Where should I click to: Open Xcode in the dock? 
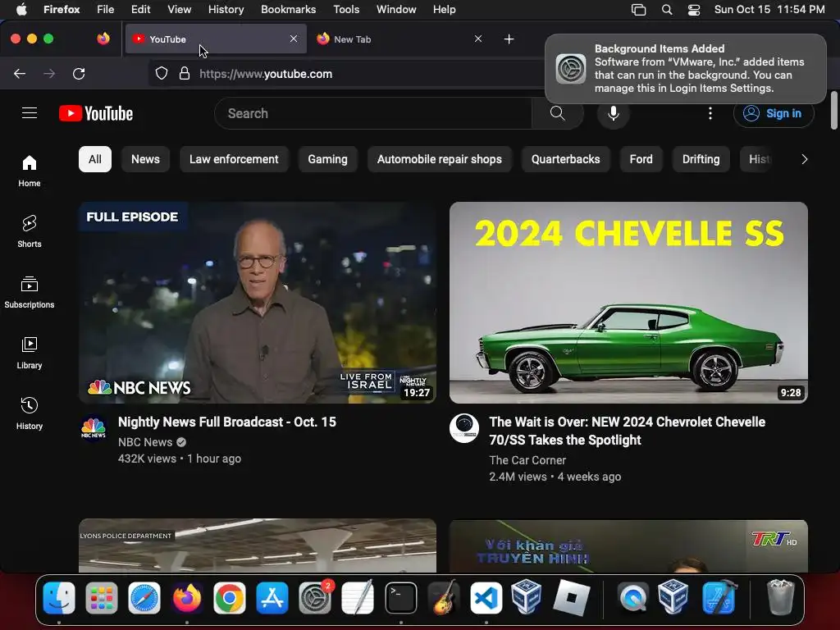(719, 598)
